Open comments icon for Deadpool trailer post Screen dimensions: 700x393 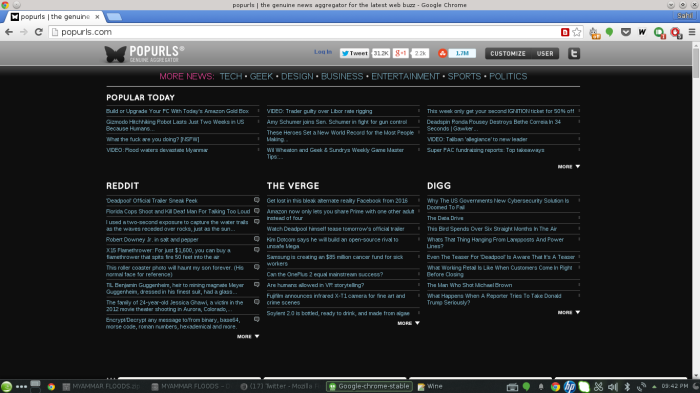(257, 200)
